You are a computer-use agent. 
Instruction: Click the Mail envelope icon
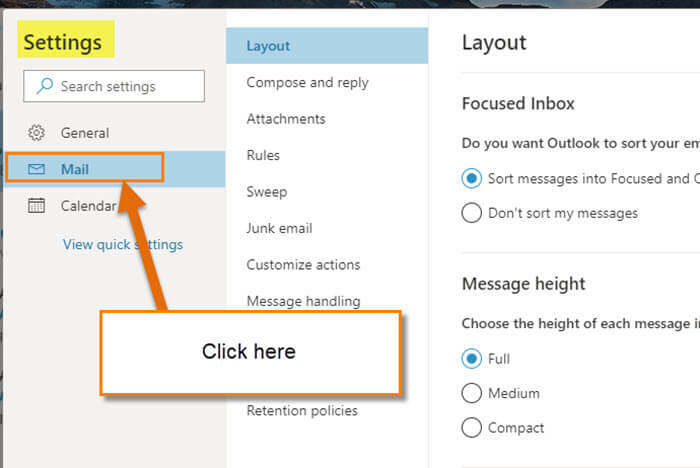coord(36,169)
